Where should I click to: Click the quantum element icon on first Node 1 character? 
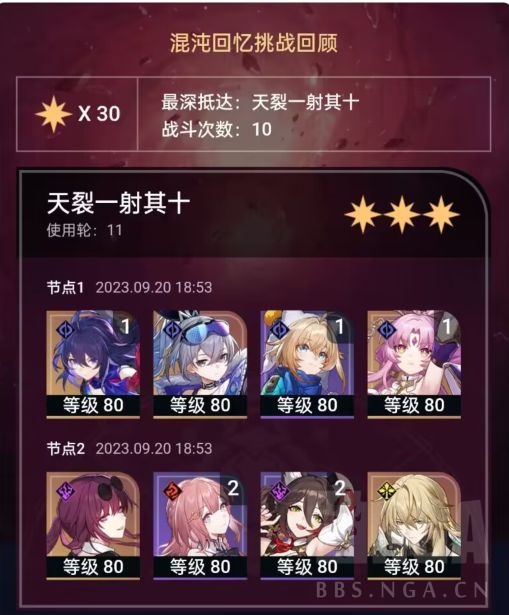tap(65, 329)
